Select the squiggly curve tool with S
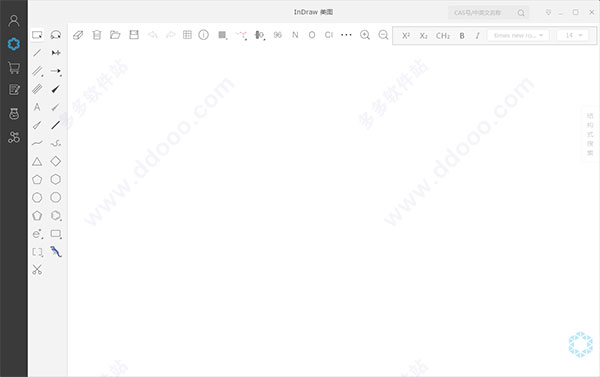This screenshot has width=600, height=377. [x=56, y=143]
